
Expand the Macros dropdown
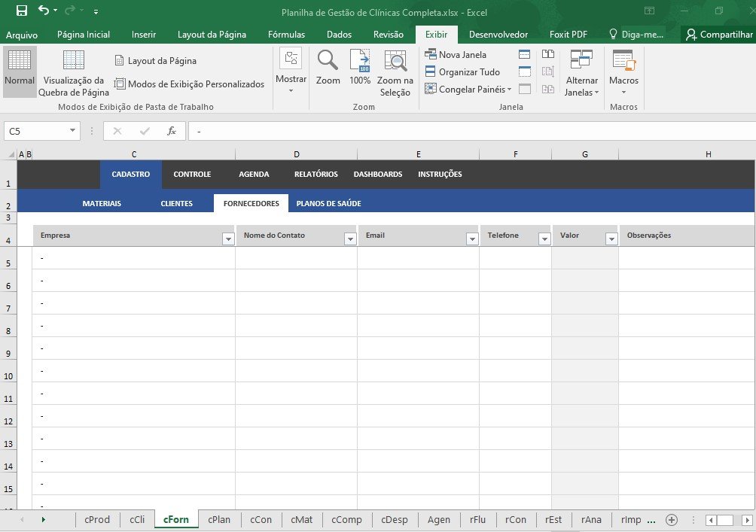(623, 92)
